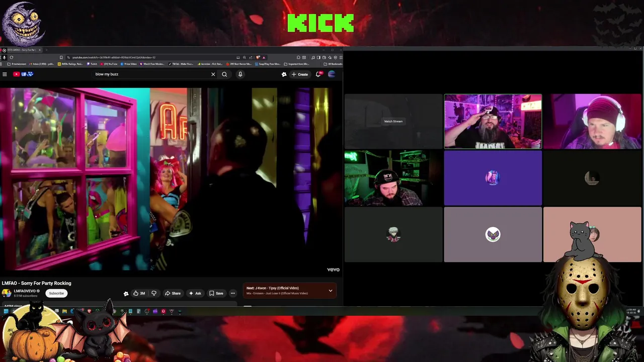
Task: Click the sparkle icon beside Create
Action: [284, 74]
